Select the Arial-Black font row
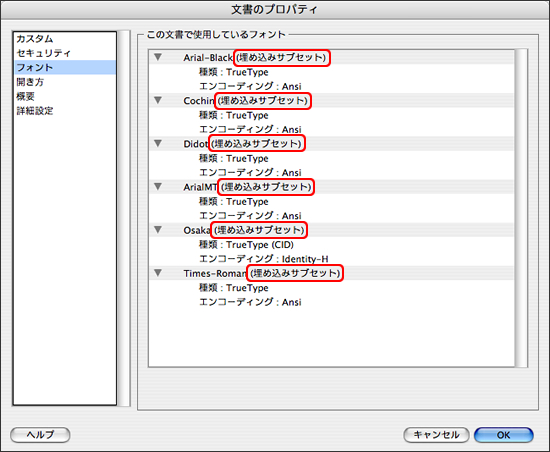The width and height of the screenshot is (550, 452). coord(332,57)
